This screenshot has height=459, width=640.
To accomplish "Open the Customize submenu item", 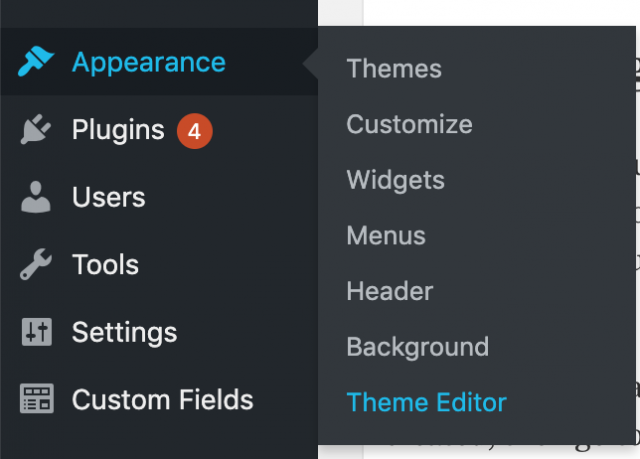I will (x=409, y=125).
